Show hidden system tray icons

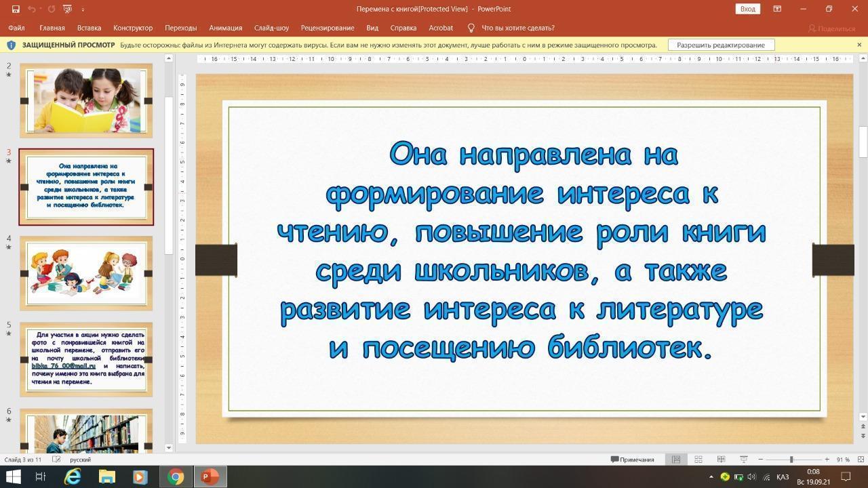[711, 477]
